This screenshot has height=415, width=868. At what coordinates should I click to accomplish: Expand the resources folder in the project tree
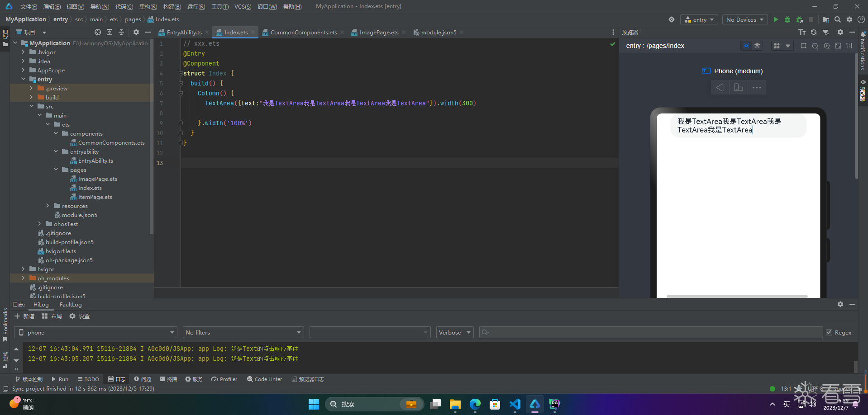pos(48,206)
